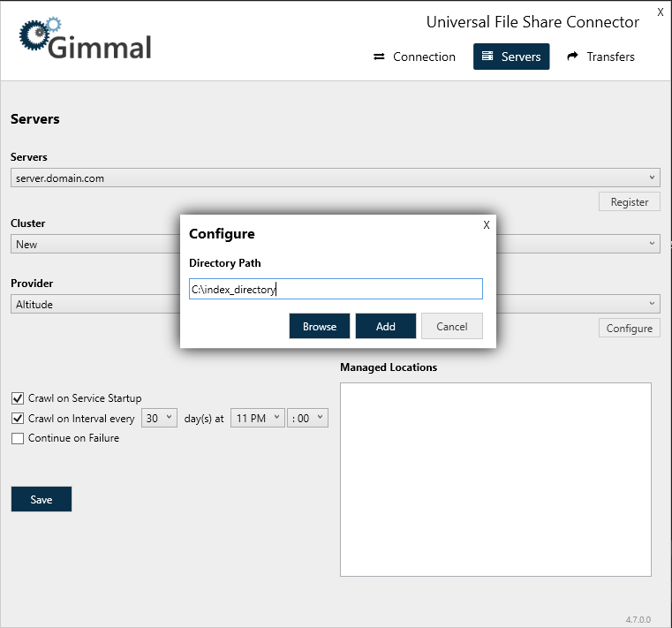Open the Transfers tab
This screenshot has width=672, height=628.
pos(600,57)
